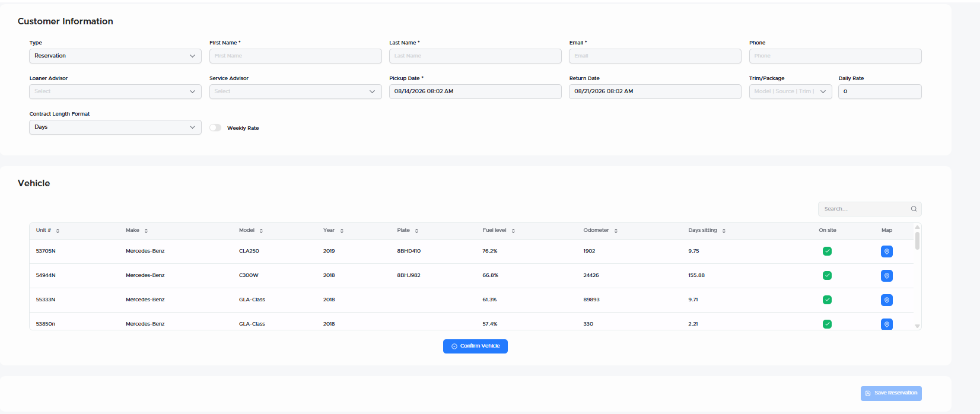
Task: Toggle On site checkbox for unit 54944N
Action: tap(827, 276)
